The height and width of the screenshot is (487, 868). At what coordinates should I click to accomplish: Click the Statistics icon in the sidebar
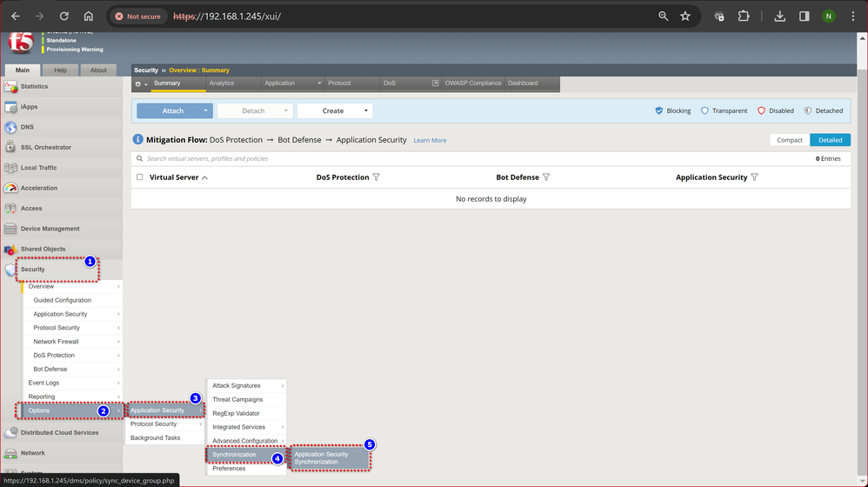coord(10,87)
